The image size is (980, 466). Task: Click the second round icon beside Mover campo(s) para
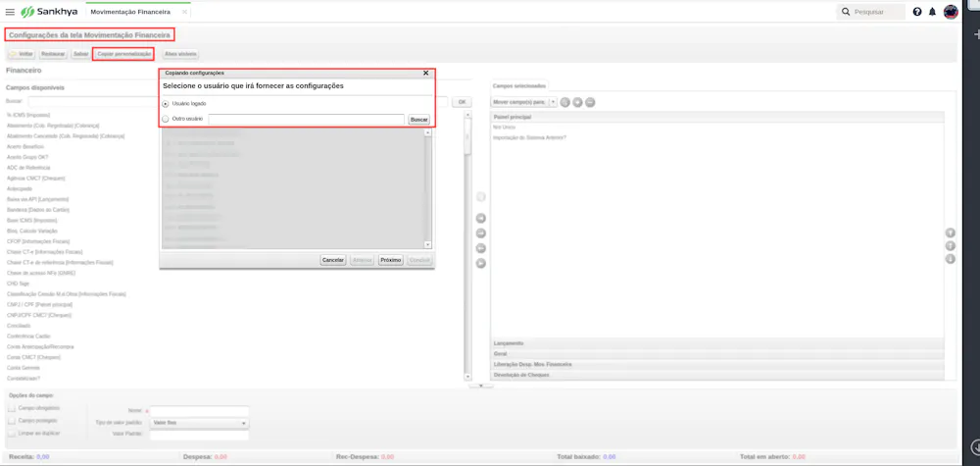click(577, 102)
